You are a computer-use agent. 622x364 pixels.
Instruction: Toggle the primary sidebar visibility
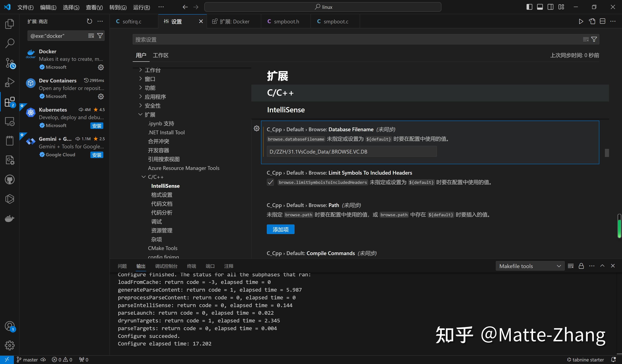[x=529, y=7]
